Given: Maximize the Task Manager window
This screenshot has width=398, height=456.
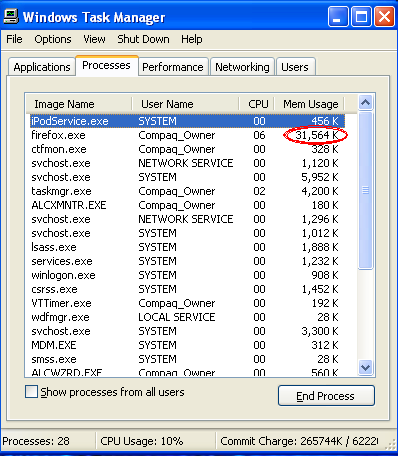Looking at the screenshot, I should pyautogui.click(x=361, y=17).
